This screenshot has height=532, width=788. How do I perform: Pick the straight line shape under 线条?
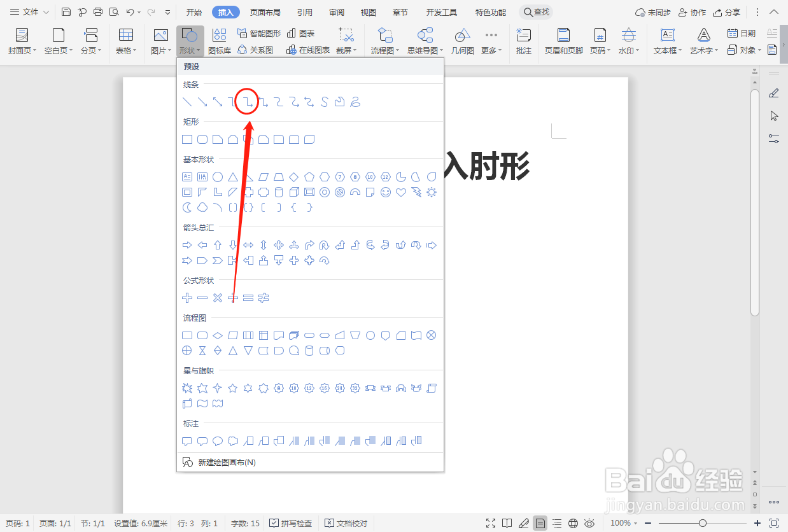[187, 102]
